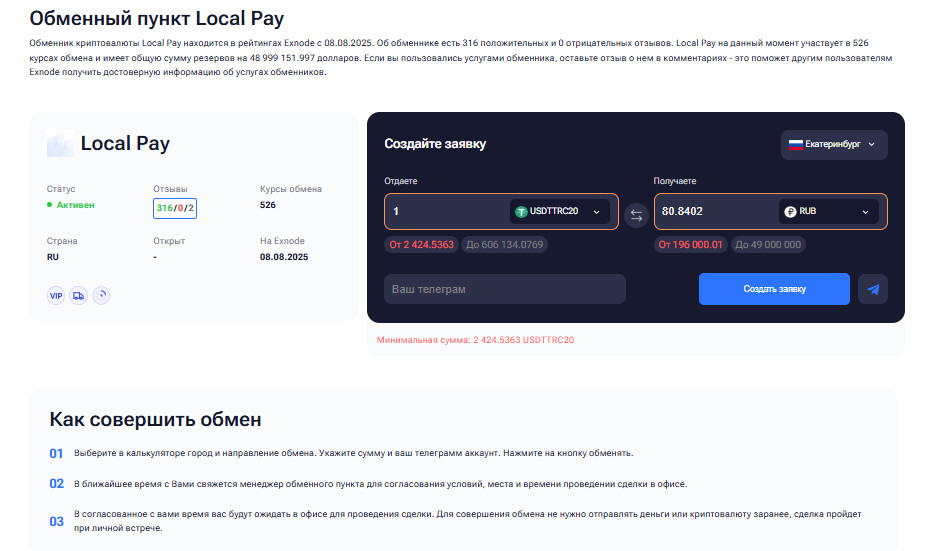Image resolution: width=927 pixels, height=551 pixels.
Task: Click the VIP badge icon
Action: click(56, 295)
